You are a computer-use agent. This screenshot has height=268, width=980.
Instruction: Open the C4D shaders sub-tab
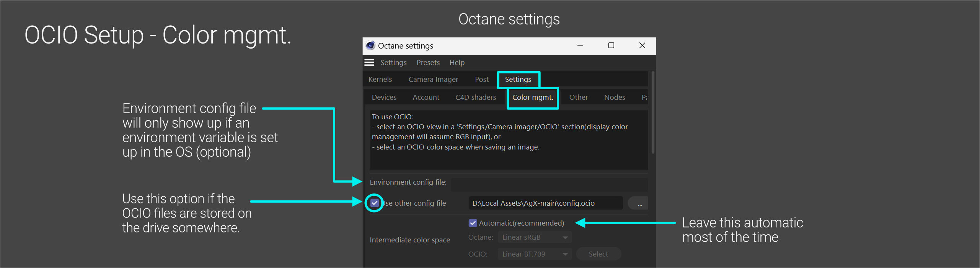click(475, 97)
